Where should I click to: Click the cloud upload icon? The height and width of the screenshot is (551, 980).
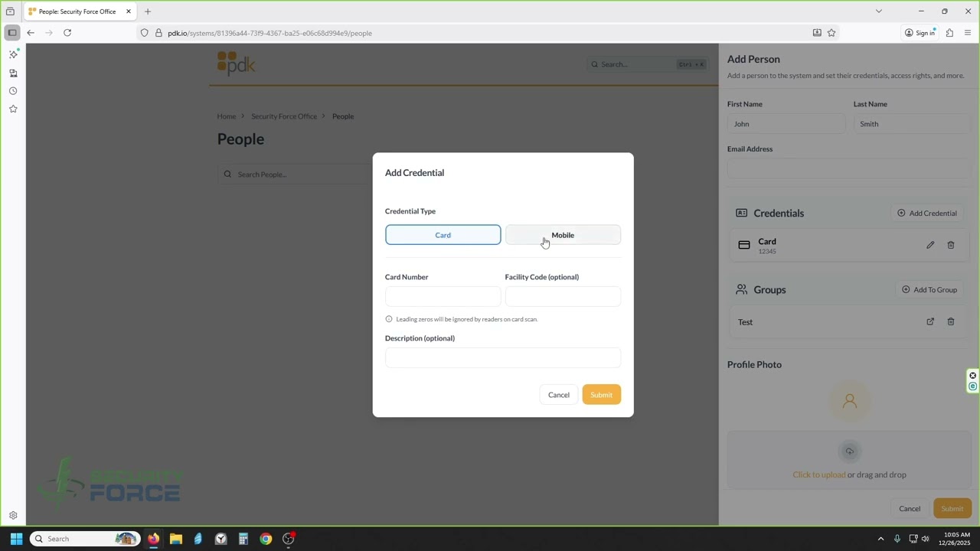[849, 452]
